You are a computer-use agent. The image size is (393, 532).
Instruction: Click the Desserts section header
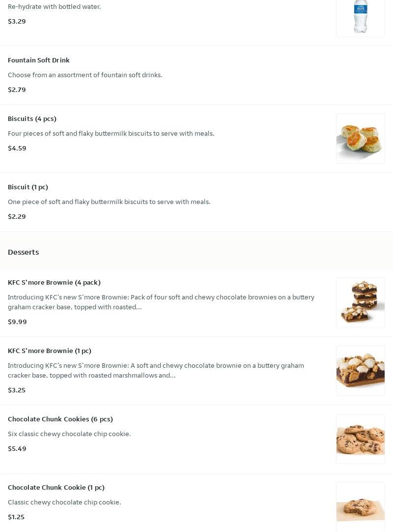(x=24, y=252)
